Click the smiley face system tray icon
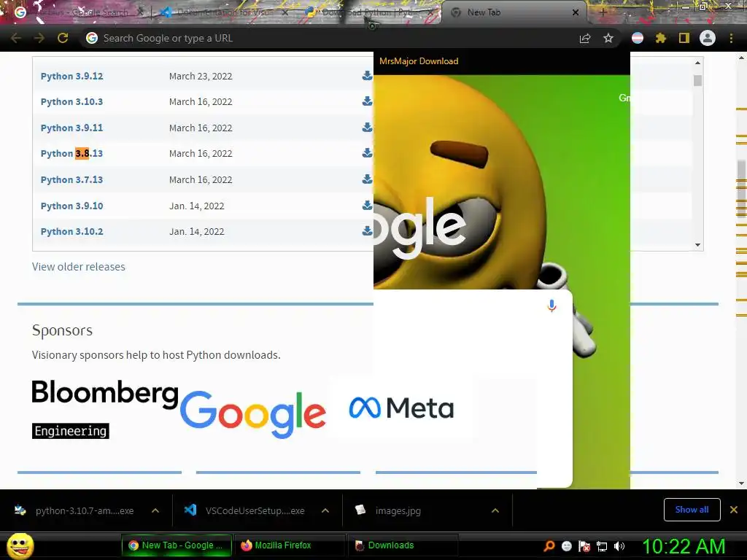The height and width of the screenshot is (560, 747). (x=566, y=546)
